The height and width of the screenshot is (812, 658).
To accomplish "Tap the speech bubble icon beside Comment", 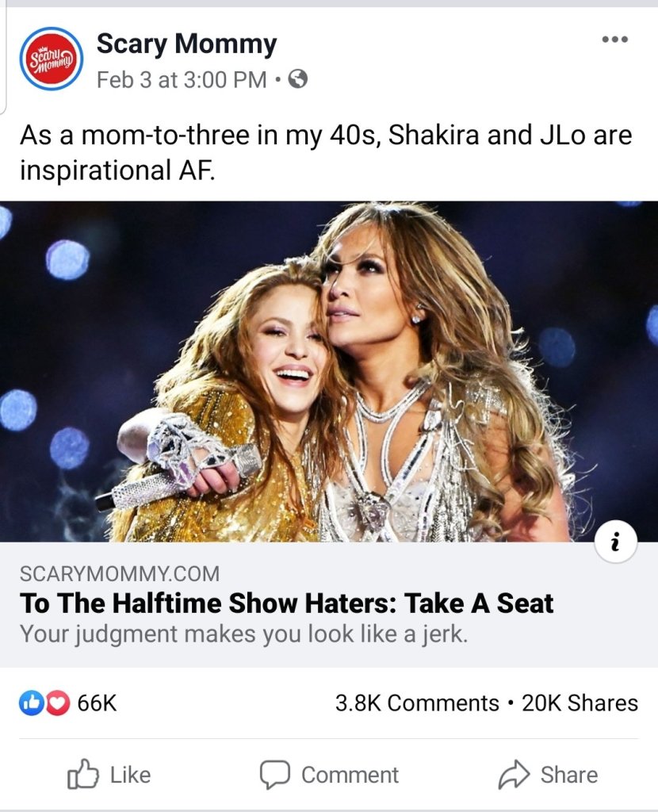I will click(x=274, y=775).
